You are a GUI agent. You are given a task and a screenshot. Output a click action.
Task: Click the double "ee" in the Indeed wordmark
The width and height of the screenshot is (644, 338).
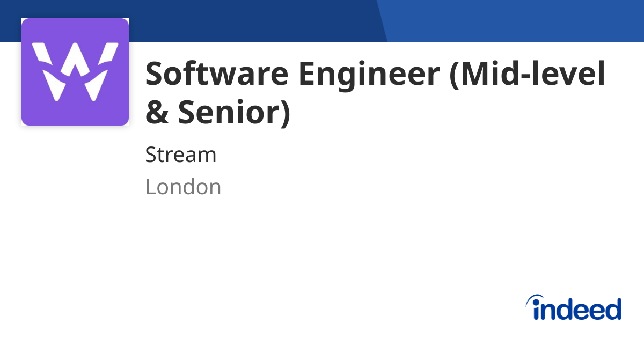582,311
